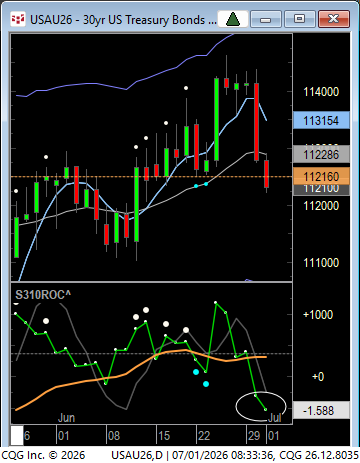This screenshot has height=463, width=360.
Task: Click the 22 date marker on time axis
Action: pos(204,436)
